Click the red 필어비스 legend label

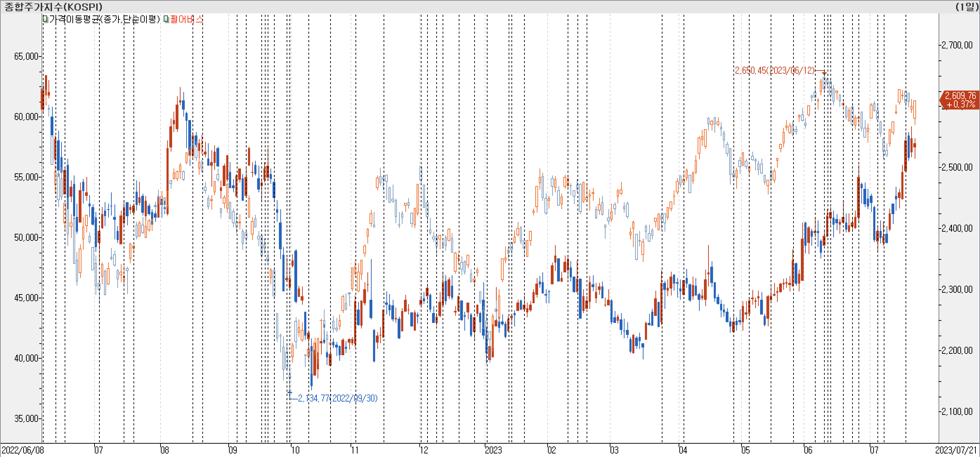[x=187, y=19]
